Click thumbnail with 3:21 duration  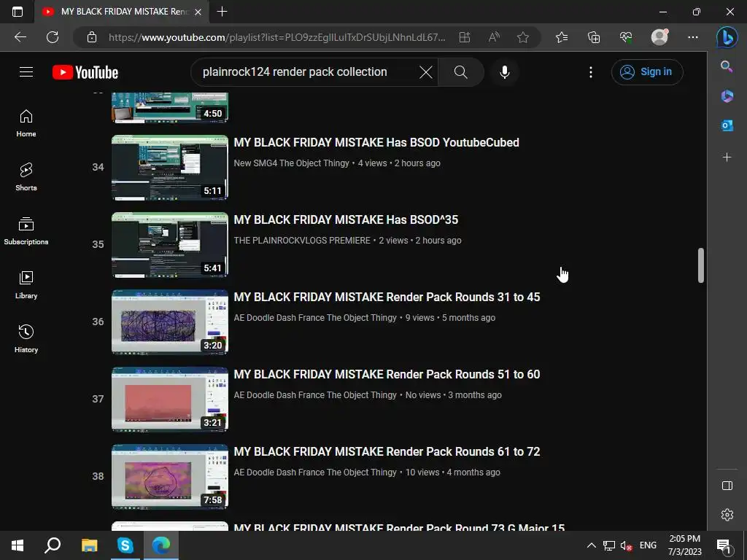pos(169,400)
